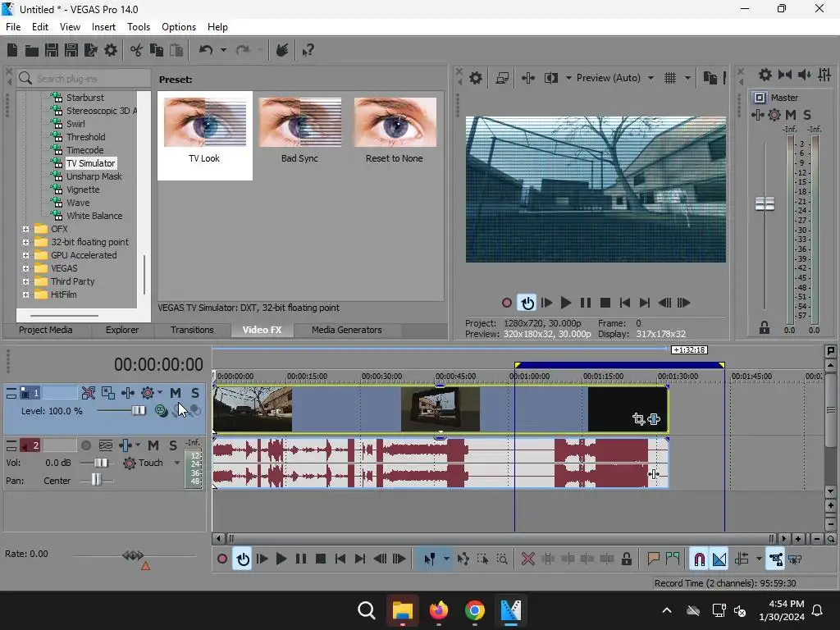Solo video track 1

tap(195, 393)
